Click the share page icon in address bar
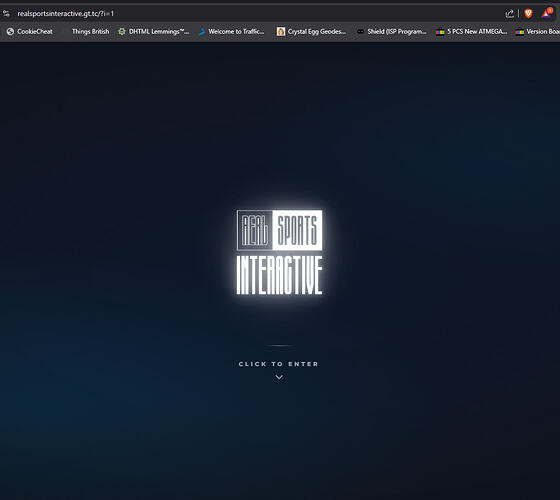 point(509,14)
